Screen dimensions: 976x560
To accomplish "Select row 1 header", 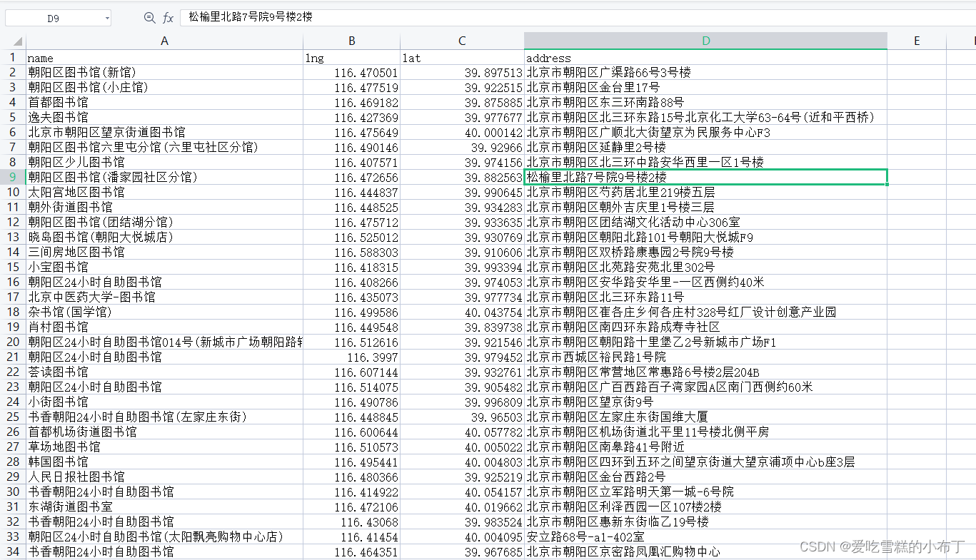I will [x=13, y=57].
